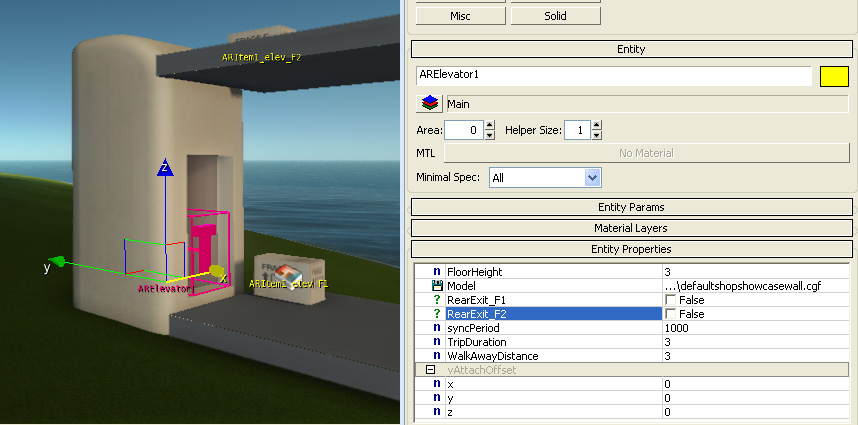Open the layer selection icon button
This screenshot has height=425, width=858.
click(430, 103)
